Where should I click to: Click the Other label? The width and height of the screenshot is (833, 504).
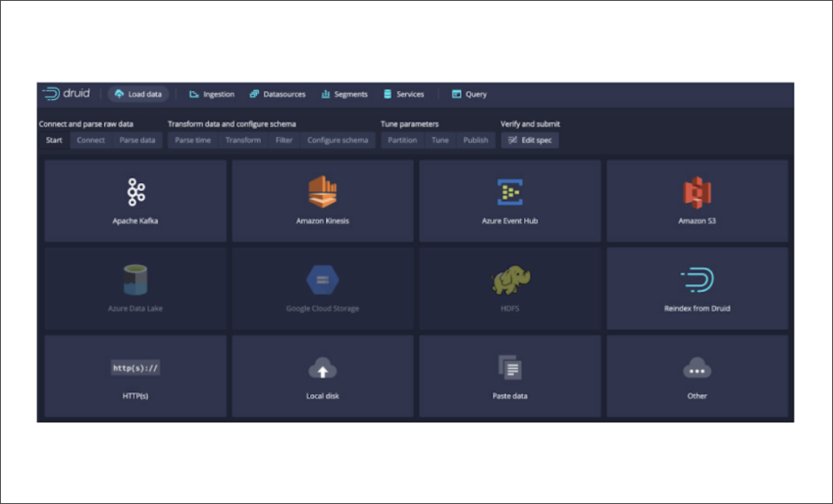click(x=697, y=396)
